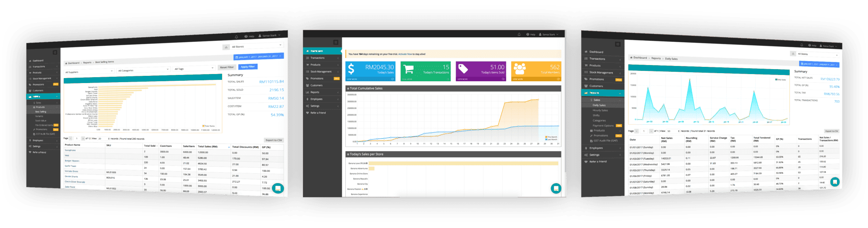Open Stock Management in middle window sidebar
Screen dimensions: 868x228
(322, 71)
